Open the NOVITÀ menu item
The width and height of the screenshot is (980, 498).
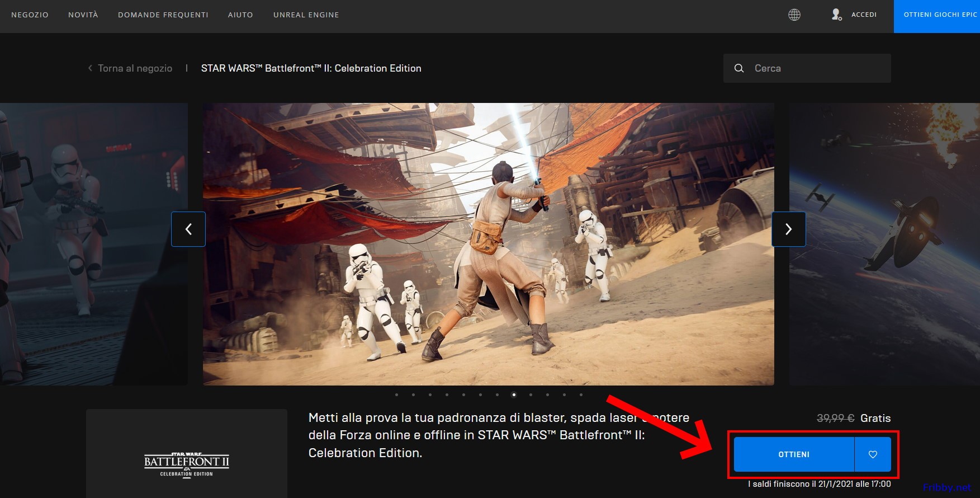tap(83, 15)
